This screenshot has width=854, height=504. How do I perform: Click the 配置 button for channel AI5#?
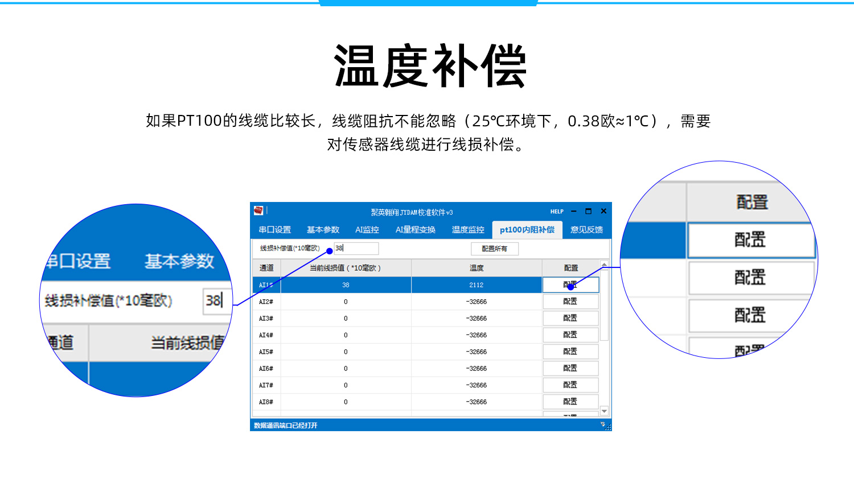tap(572, 351)
